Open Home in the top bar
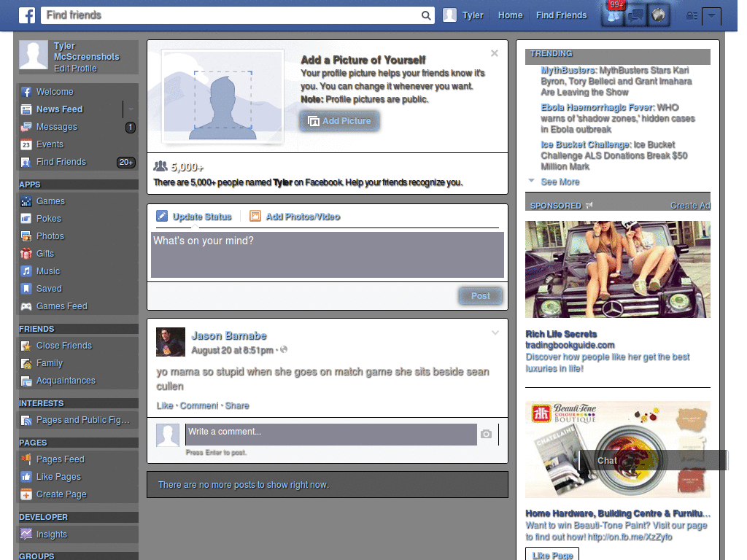Viewport: 747px width, 560px height. click(x=510, y=15)
